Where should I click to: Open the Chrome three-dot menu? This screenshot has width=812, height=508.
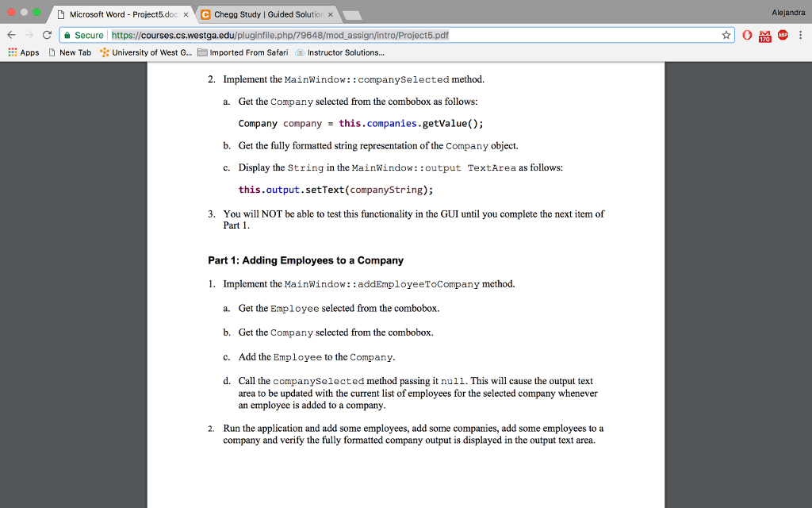click(x=801, y=35)
